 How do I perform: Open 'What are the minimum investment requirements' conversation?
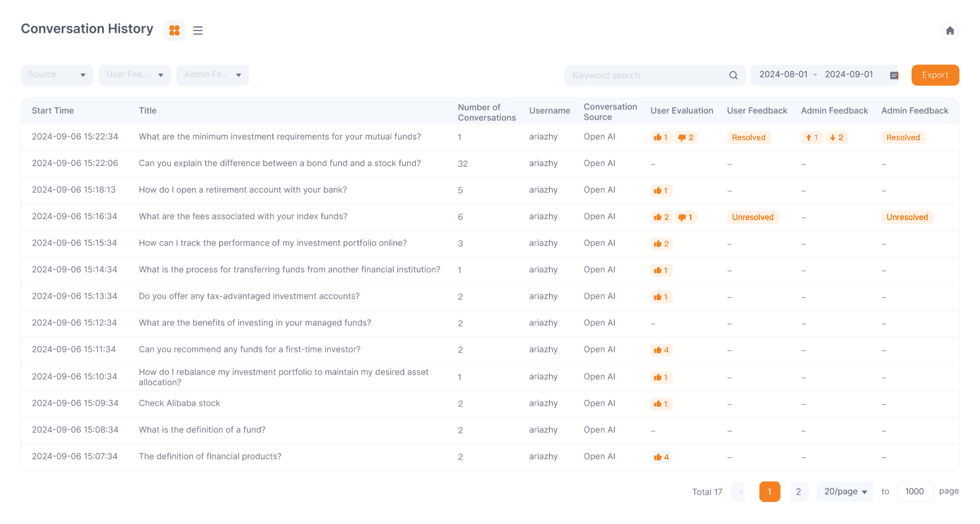tap(280, 137)
